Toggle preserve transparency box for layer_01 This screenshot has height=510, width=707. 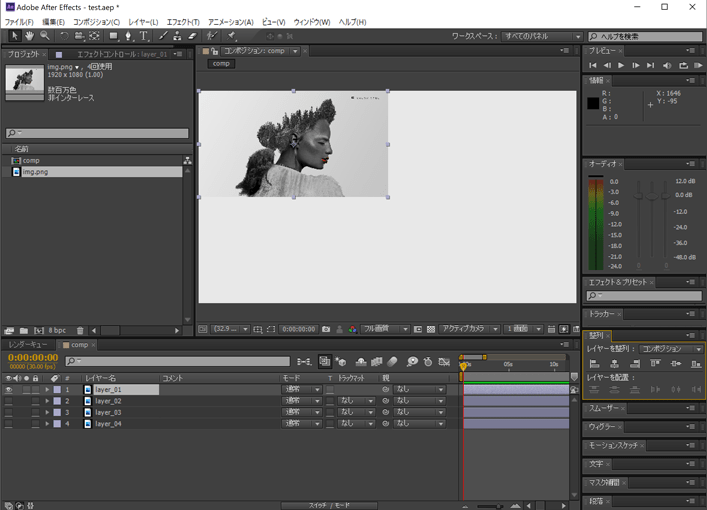click(330, 390)
